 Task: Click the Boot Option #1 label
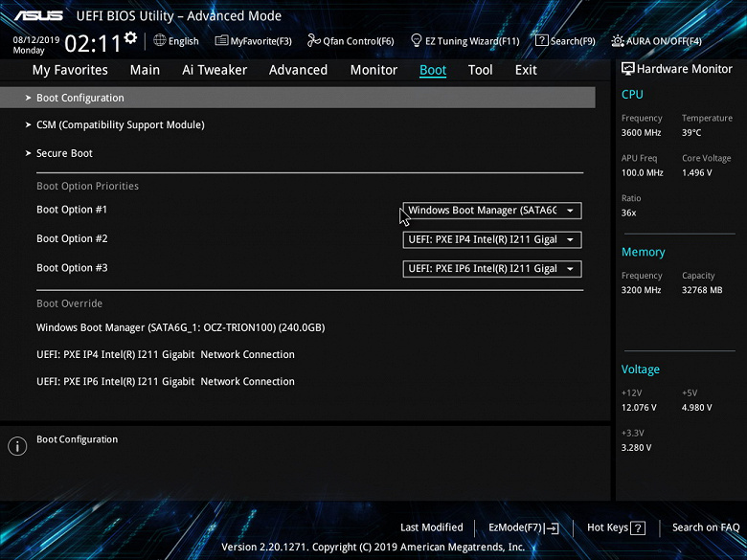click(72, 210)
